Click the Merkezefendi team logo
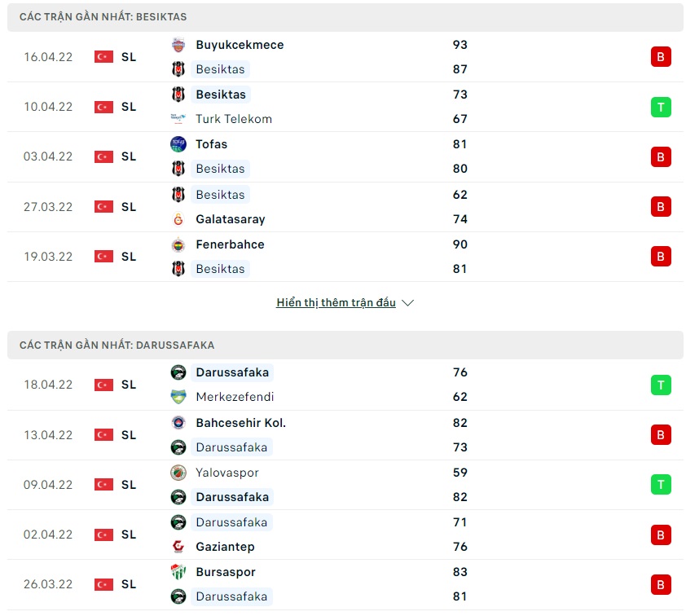This screenshot has height=616, width=686. click(x=178, y=397)
